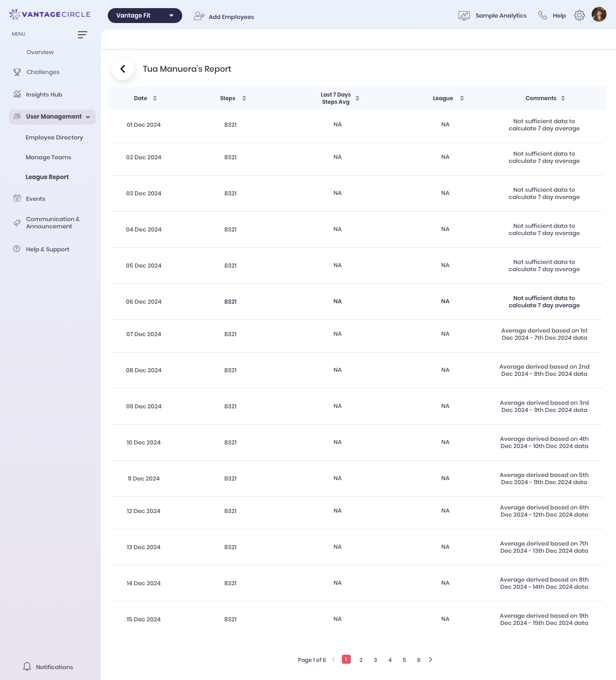The image size is (616, 680).
Task: Open the Vantage Fit dropdown
Action: coord(145,15)
